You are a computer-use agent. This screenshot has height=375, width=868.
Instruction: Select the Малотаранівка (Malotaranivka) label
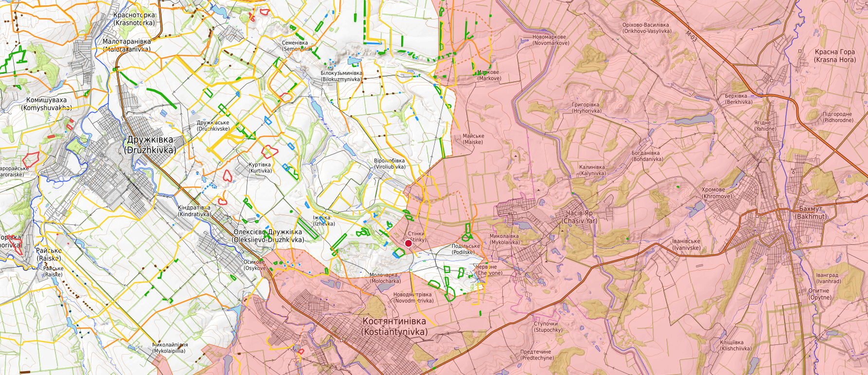click(x=127, y=45)
